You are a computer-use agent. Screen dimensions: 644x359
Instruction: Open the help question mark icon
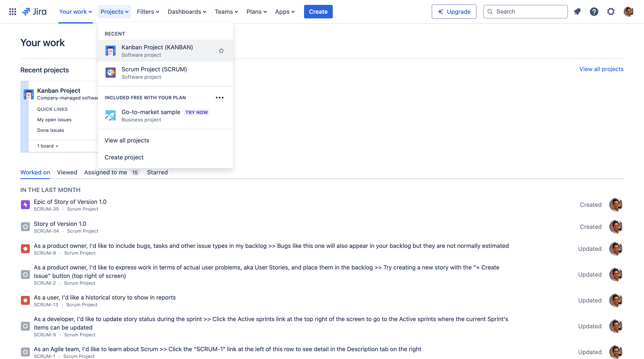pyautogui.click(x=594, y=11)
